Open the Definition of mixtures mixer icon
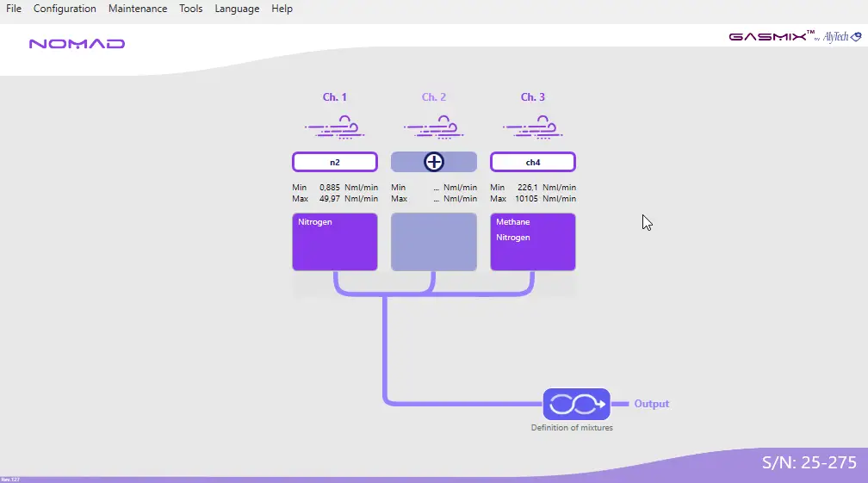 tap(576, 404)
